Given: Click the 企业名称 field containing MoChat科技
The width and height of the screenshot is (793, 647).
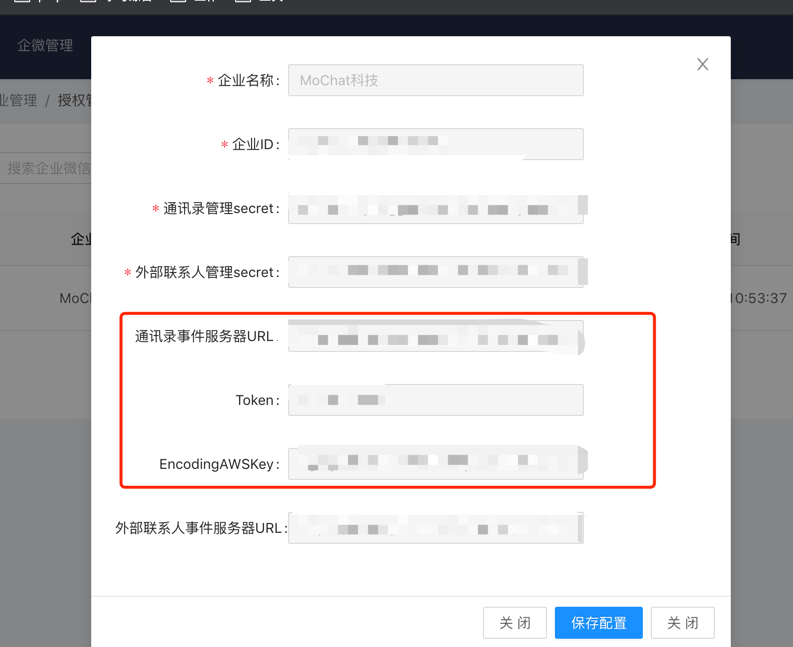Looking at the screenshot, I should pyautogui.click(x=435, y=81).
